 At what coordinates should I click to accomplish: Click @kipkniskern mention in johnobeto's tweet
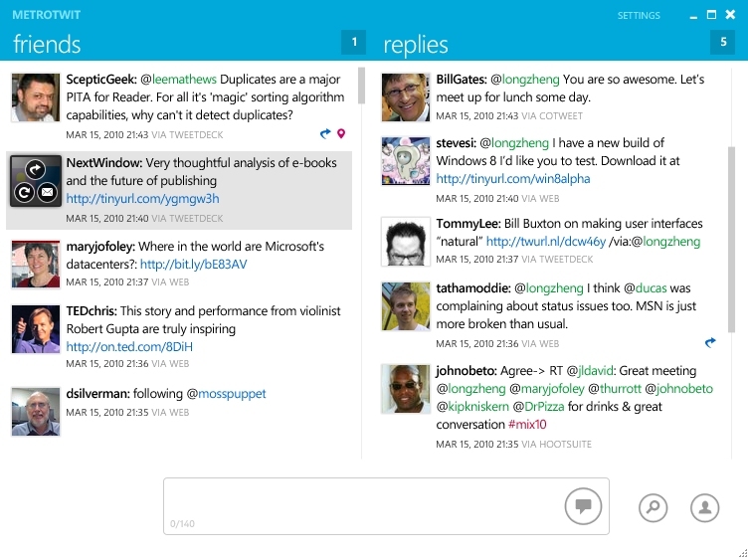[x=472, y=407]
